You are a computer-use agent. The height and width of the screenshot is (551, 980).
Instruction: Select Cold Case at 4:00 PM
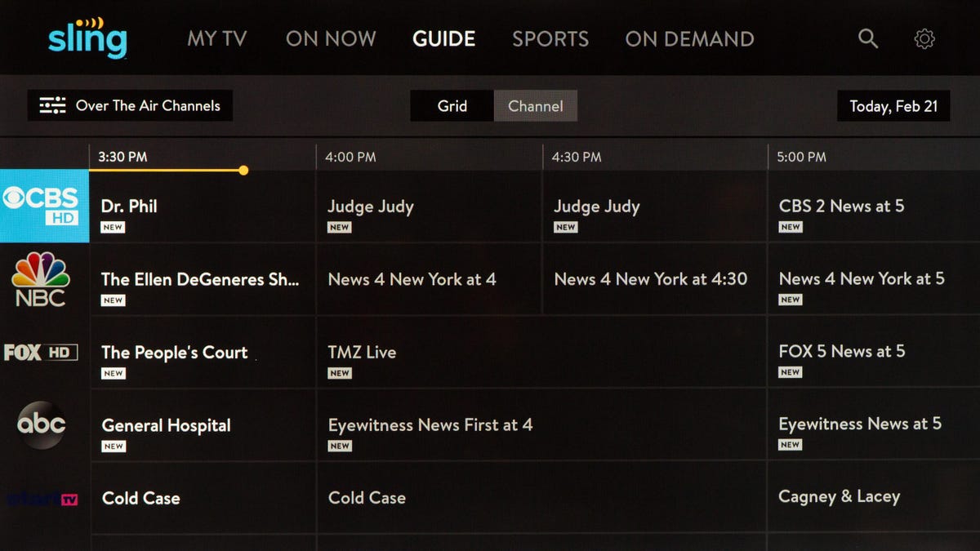coord(542,498)
